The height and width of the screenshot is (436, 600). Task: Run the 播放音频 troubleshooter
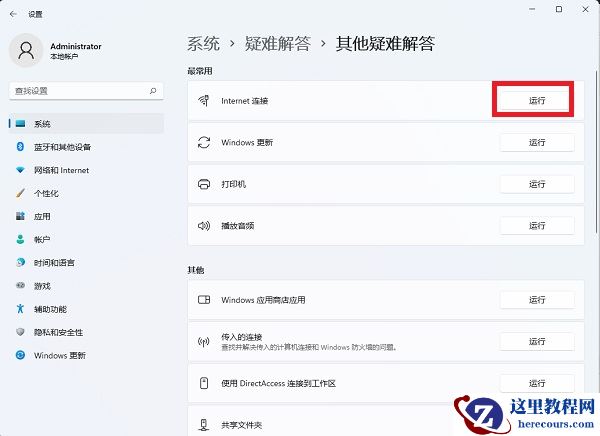(537, 226)
